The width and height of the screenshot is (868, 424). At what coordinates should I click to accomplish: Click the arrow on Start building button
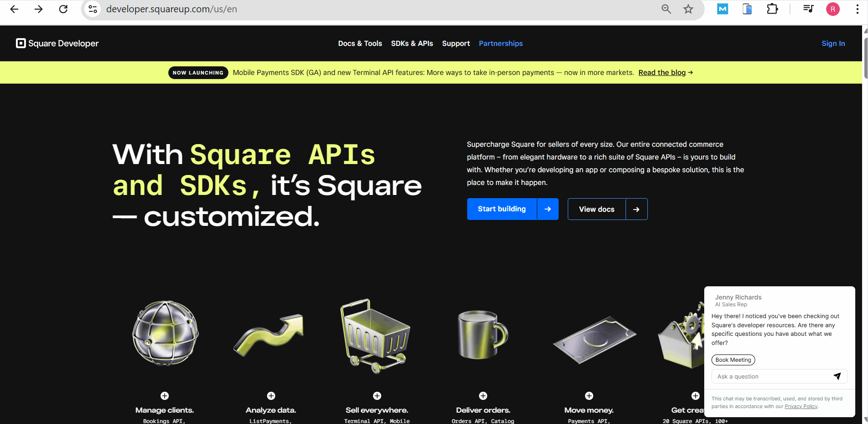[x=548, y=209]
